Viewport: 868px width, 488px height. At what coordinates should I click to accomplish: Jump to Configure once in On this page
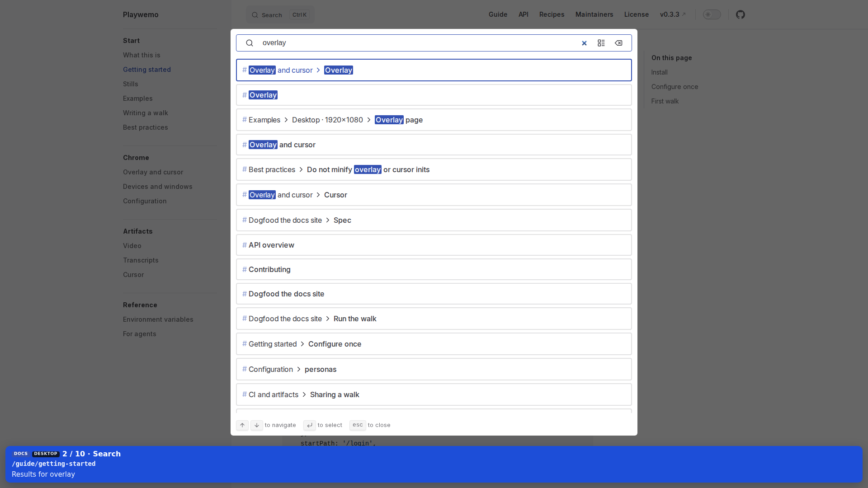(x=675, y=87)
